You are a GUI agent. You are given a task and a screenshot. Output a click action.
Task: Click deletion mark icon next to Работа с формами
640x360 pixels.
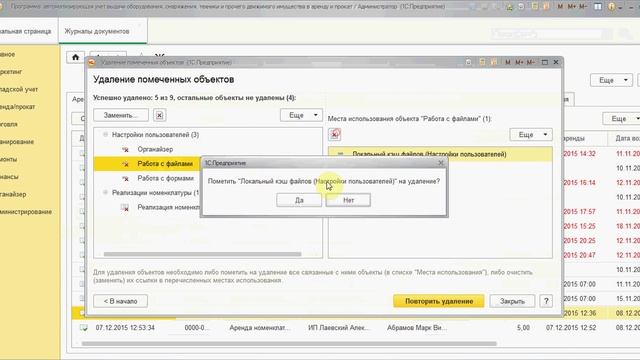tap(125, 178)
